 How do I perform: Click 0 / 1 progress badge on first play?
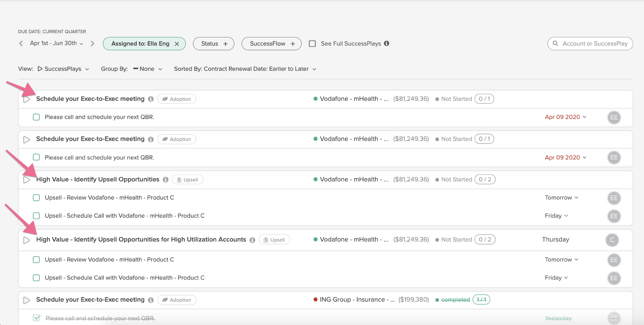click(484, 99)
